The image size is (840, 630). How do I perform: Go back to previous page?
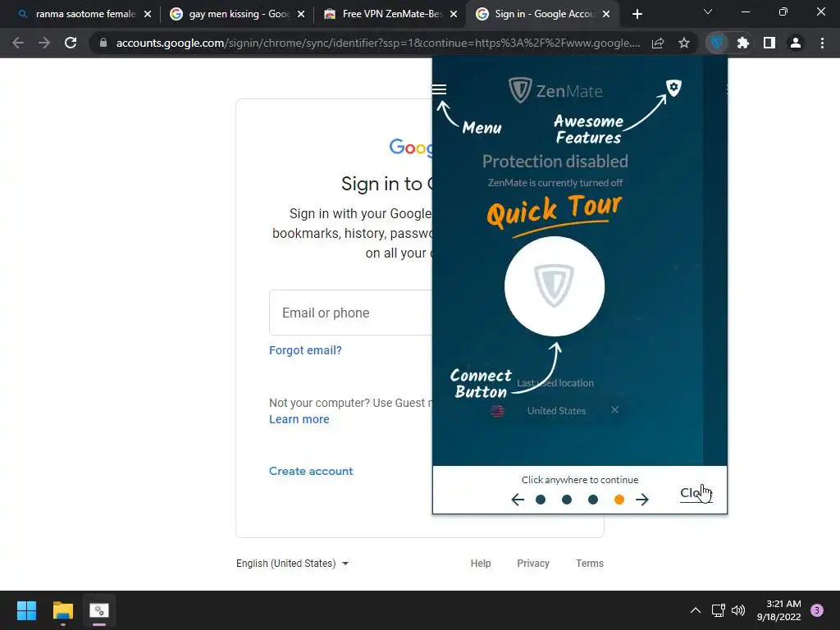click(18, 43)
